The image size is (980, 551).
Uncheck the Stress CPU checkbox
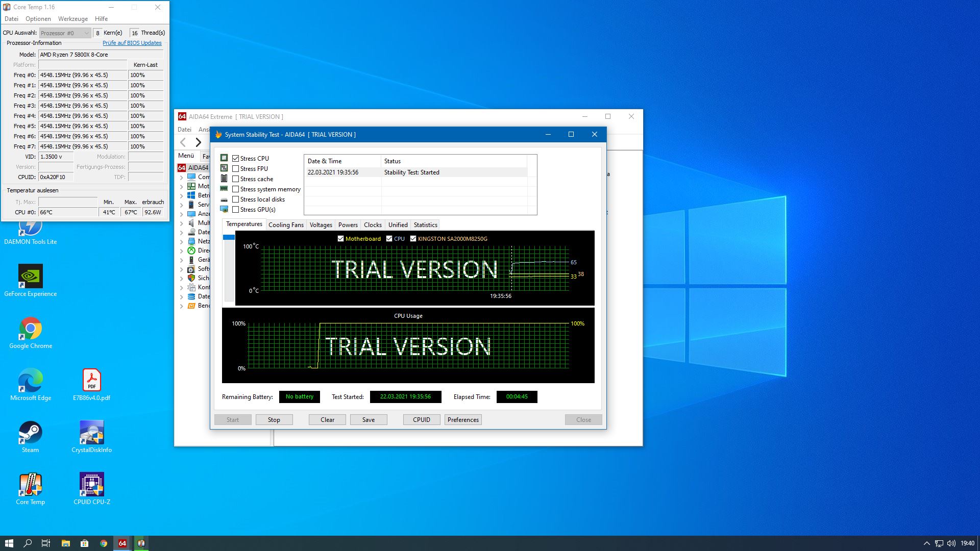coord(236,159)
